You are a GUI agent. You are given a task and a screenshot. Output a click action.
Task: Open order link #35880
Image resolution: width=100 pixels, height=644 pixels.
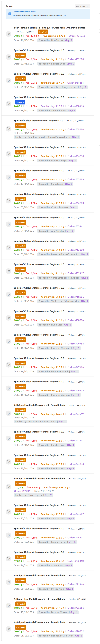tap(76, 130)
